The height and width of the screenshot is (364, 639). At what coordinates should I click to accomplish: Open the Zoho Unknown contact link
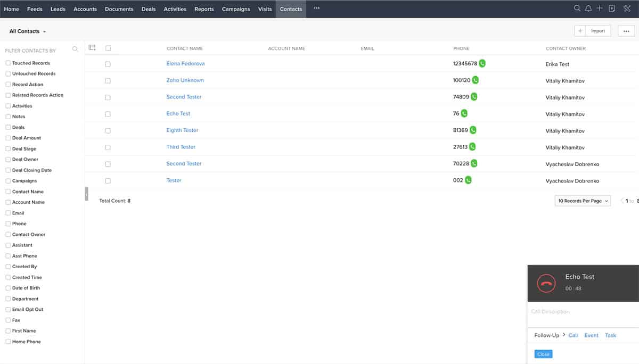tap(185, 80)
